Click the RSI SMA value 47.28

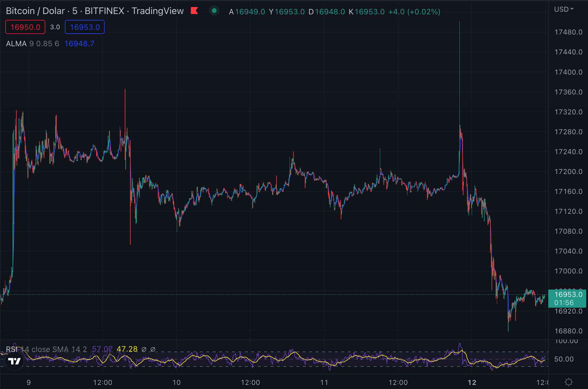click(127, 349)
